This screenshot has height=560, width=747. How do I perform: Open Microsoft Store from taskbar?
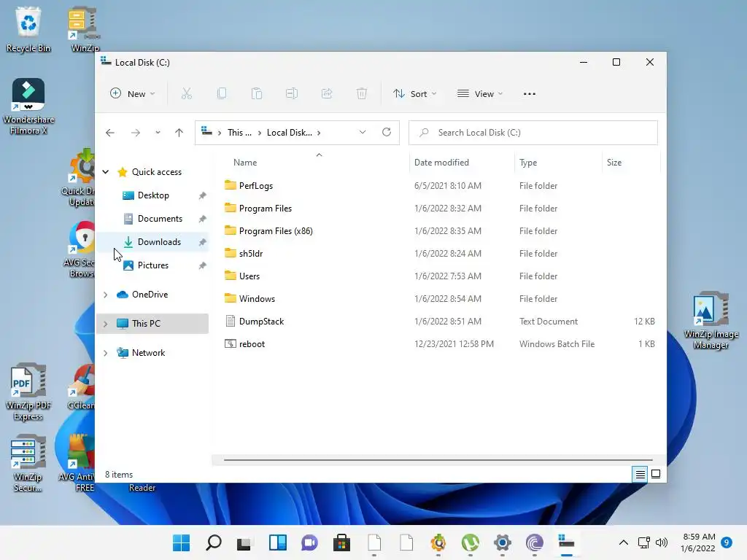coord(341,542)
